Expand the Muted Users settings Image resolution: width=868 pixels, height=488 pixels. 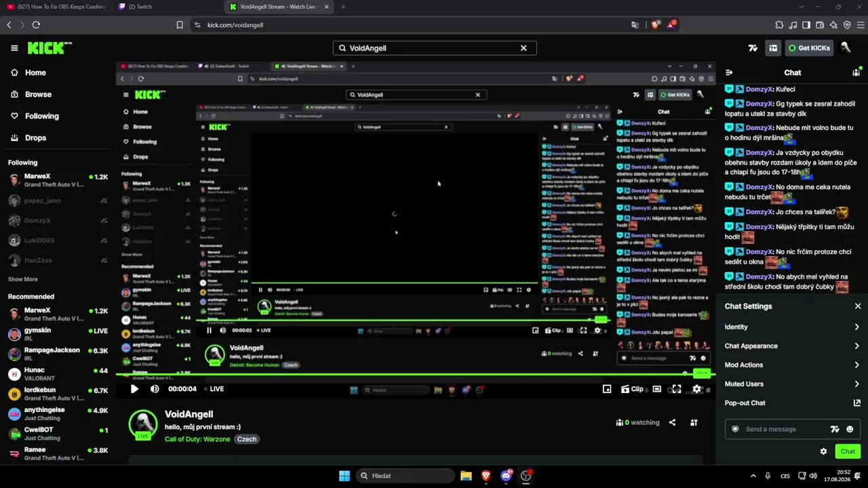pos(792,384)
